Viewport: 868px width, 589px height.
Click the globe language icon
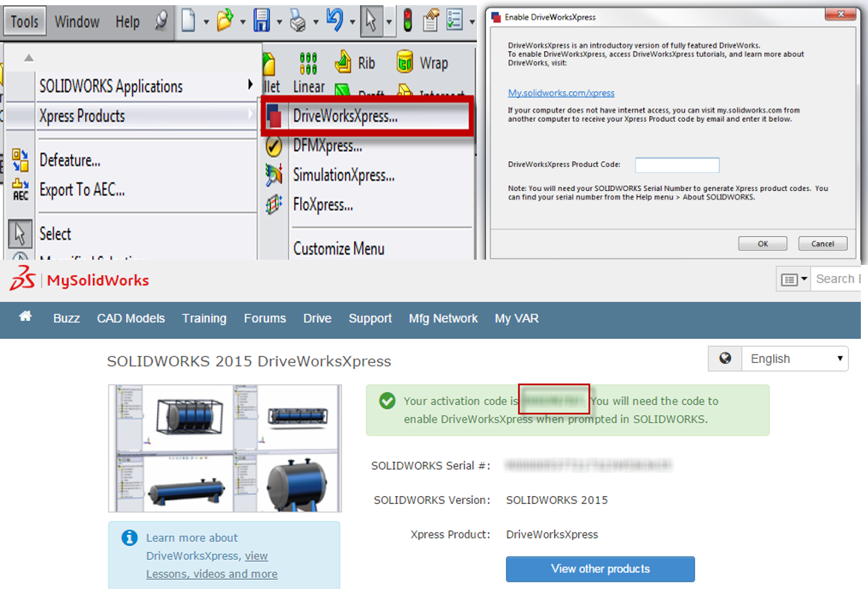point(725,358)
